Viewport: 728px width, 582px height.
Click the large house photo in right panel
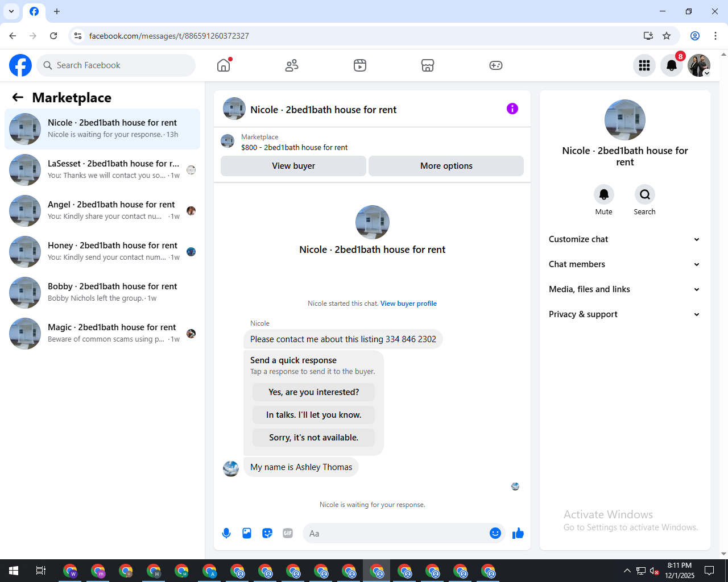click(x=625, y=120)
